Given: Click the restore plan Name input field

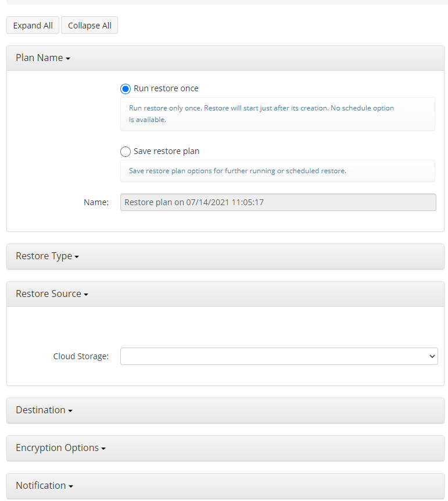Looking at the screenshot, I should click(278, 202).
